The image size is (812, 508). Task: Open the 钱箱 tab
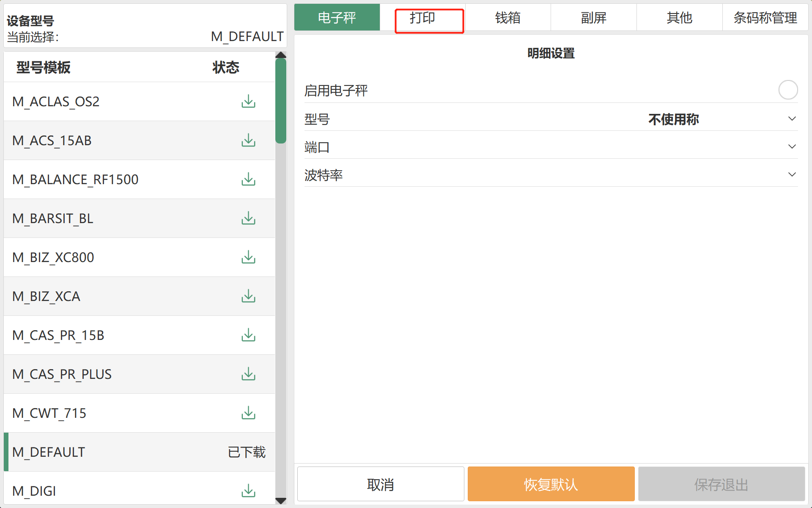coord(508,17)
